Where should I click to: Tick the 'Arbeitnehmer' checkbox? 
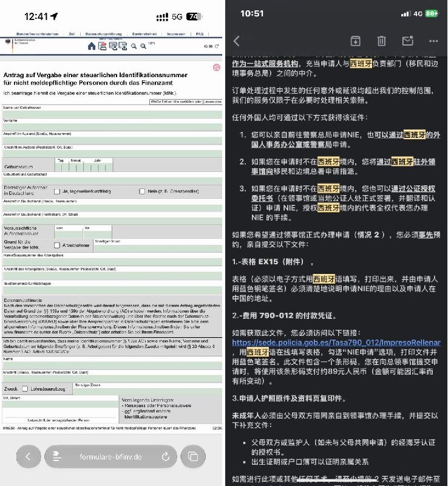(57, 245)
